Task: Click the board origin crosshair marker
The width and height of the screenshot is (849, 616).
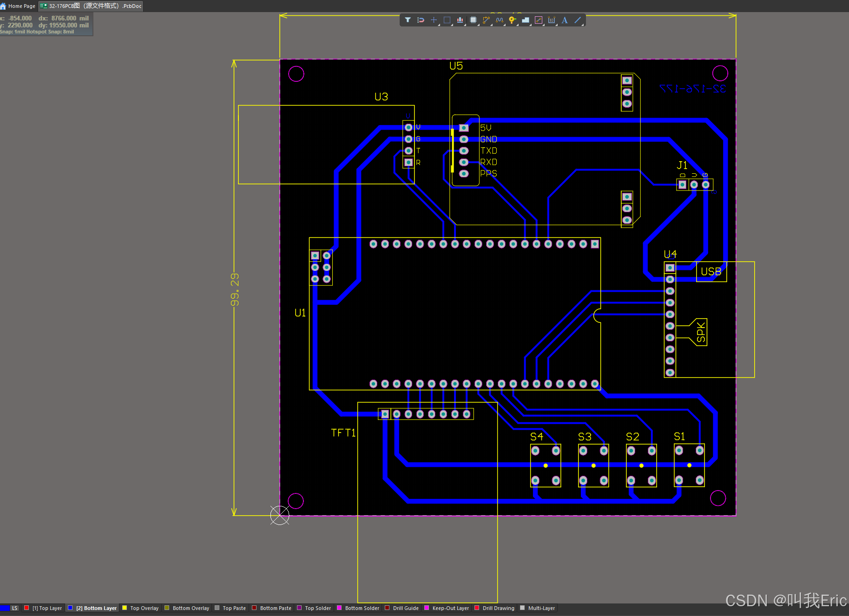Action: click(x=280, y=515)
